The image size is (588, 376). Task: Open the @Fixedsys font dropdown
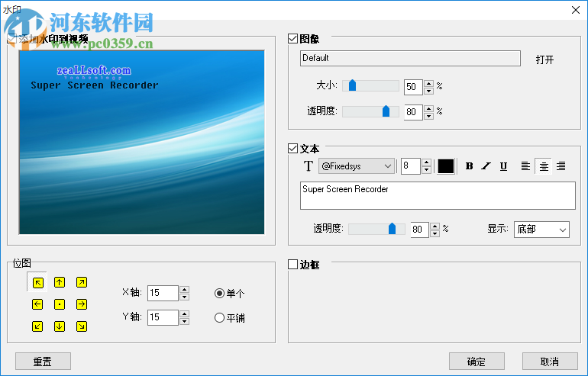click(357, 166)
